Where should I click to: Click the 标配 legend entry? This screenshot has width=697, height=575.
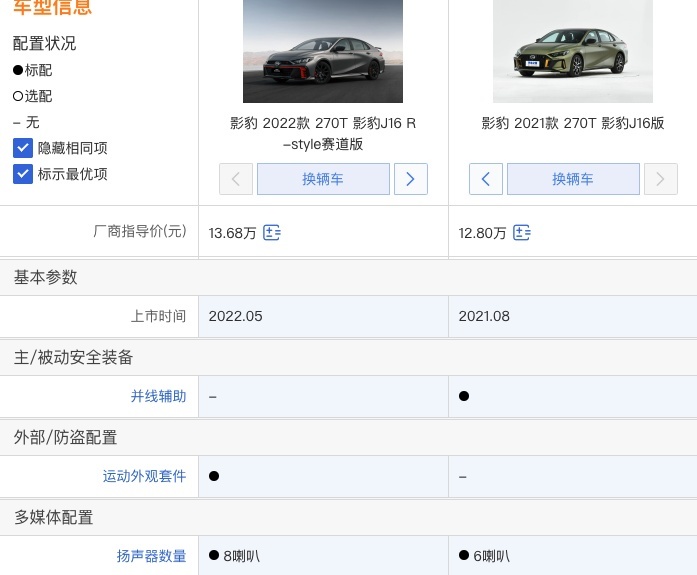click(32, 70)
